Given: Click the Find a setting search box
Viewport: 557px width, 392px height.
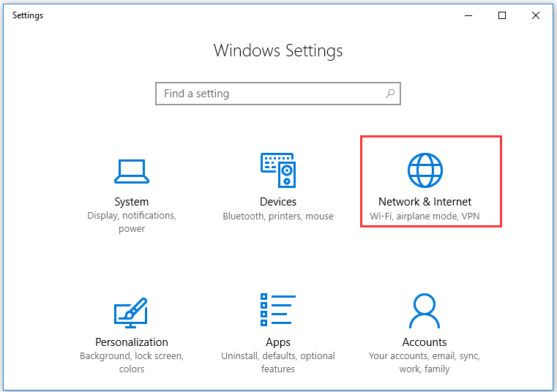Looking at the screenshot, I should [x=278, y=94].
